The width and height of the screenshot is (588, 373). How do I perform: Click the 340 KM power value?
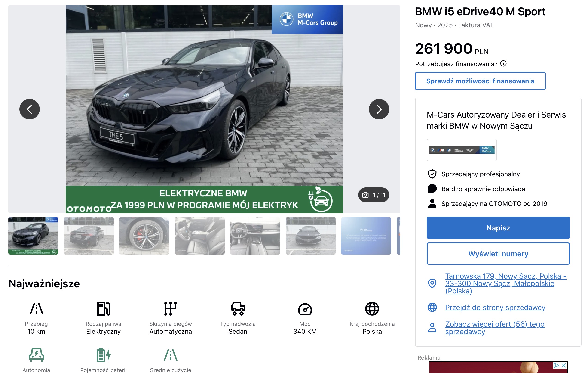click(305, 331)
